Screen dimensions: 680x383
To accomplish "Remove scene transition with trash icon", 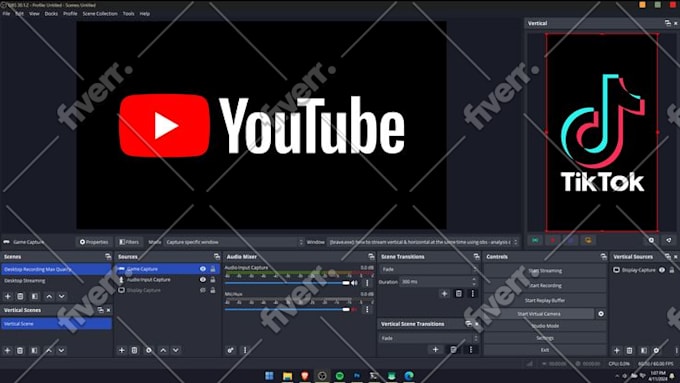I will (x=458, y=294).
